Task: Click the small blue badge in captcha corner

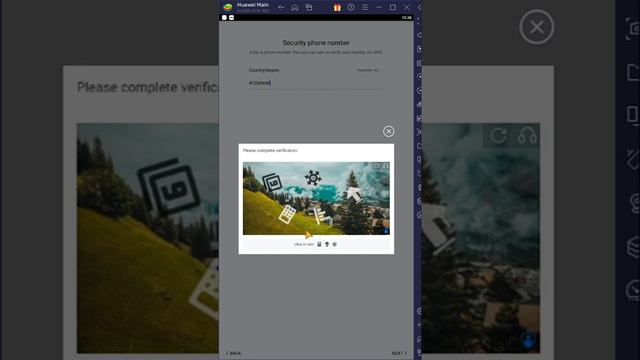Action: (x=386, y=231)
